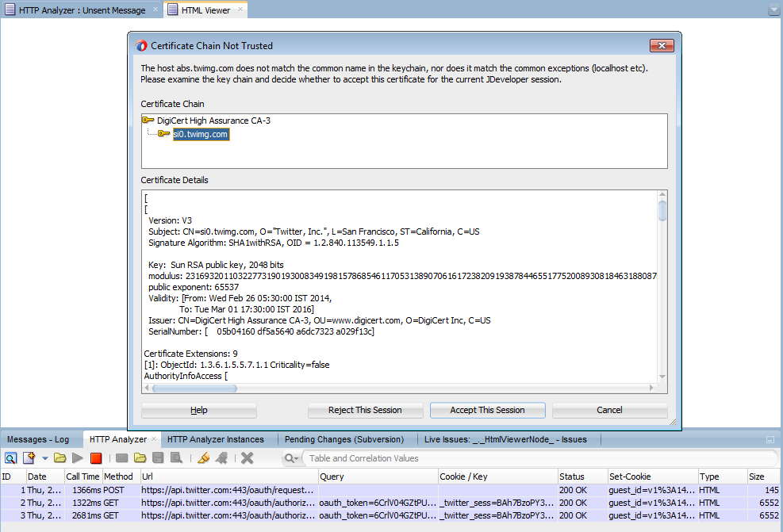Screen dimensions: 783x532
Task: Click the JDeveloper icon in dialog title bar
Action: pyautogui.click(x=141, y=45)
